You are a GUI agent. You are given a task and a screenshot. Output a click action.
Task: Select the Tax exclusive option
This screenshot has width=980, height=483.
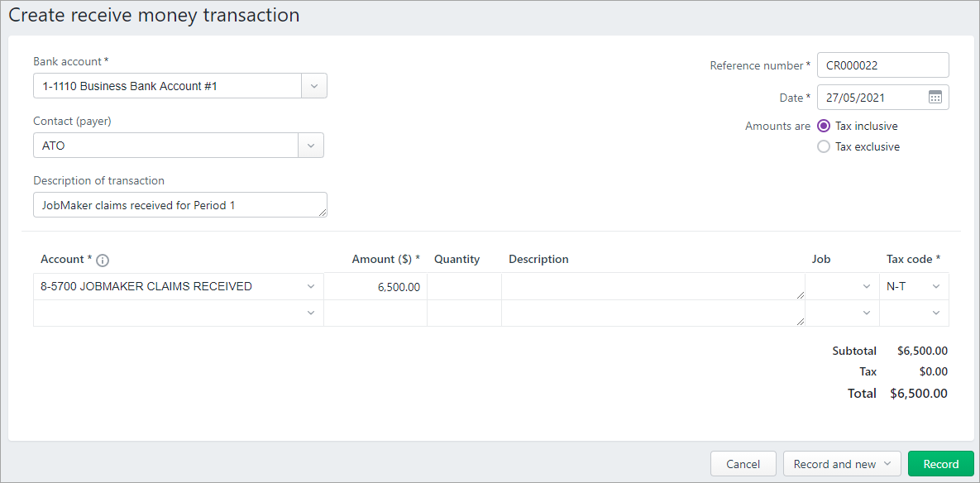pos(824,147)
